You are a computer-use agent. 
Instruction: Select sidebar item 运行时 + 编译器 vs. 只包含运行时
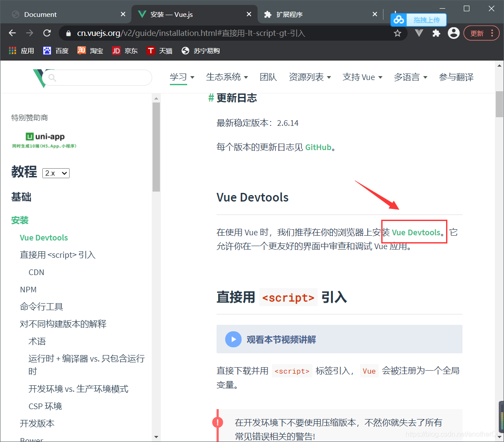click(x=86, y=365)
